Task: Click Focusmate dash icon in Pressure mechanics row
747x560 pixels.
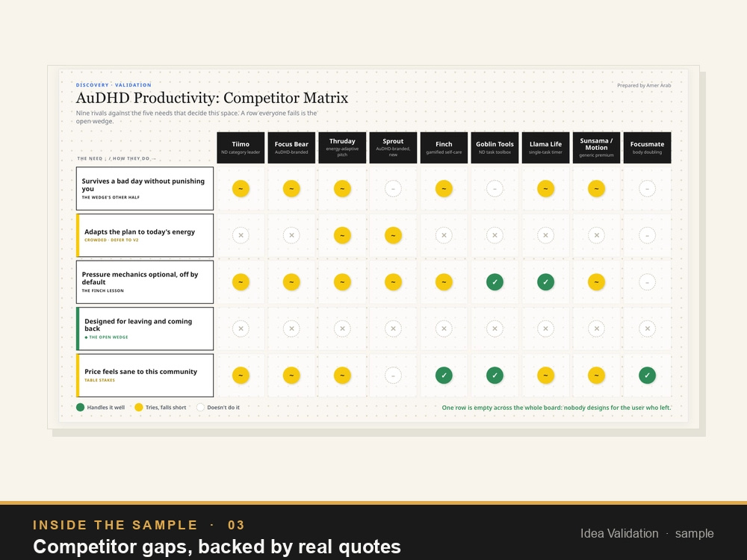Action: (x=647, y=282)
